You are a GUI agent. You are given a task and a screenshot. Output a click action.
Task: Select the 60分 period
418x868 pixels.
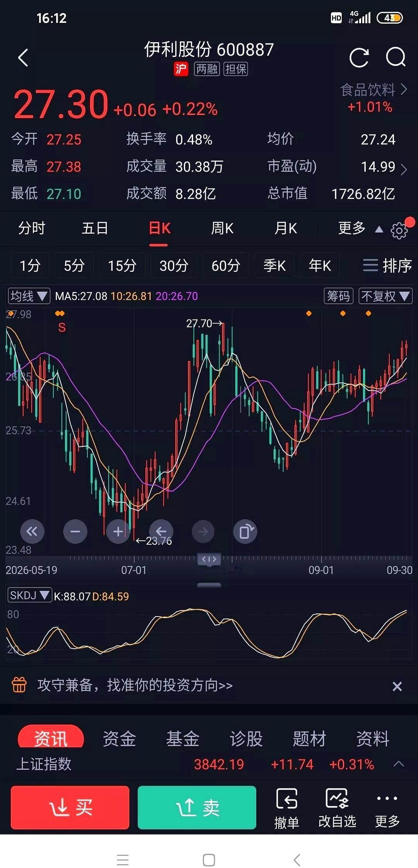click(226, 265)
